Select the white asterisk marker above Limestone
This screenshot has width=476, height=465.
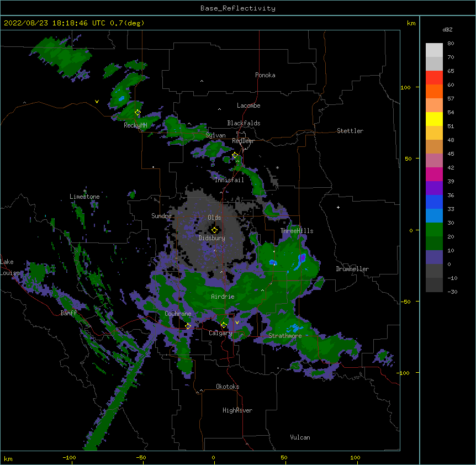pyautogui.click(x=84, y=191)
